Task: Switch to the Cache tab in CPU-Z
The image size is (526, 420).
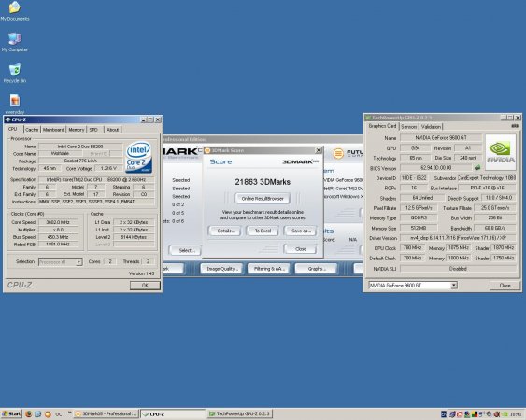Action: point(32,130)
